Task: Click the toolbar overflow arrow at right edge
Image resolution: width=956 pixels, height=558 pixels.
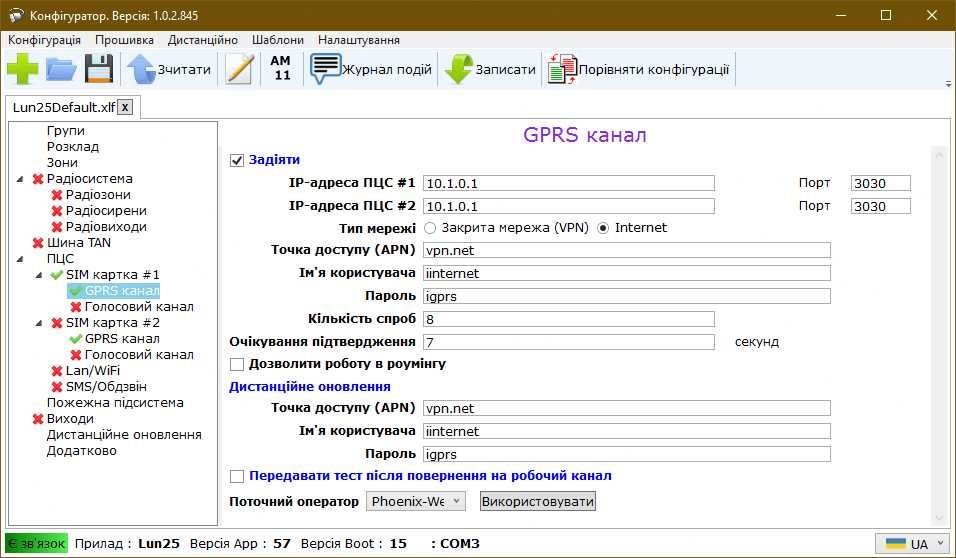Action: (x=949, y=84)
